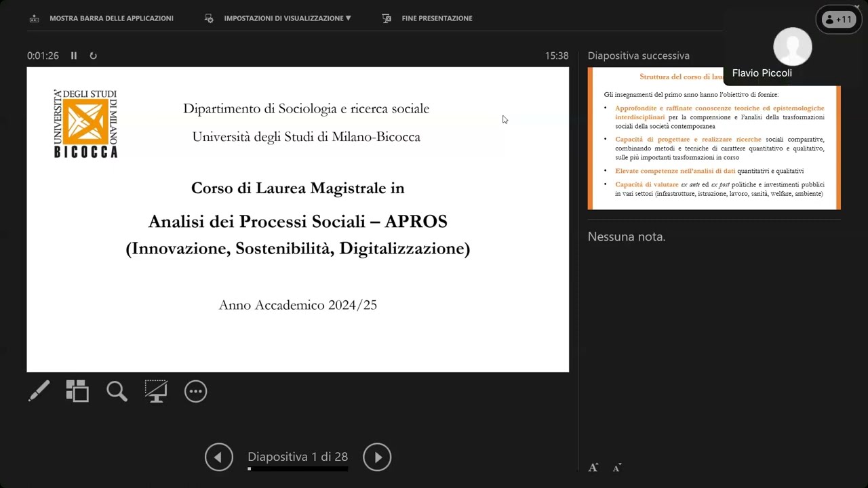868x488 pixels.
Task: Reset the presentation timer
Action: point(93,56)
